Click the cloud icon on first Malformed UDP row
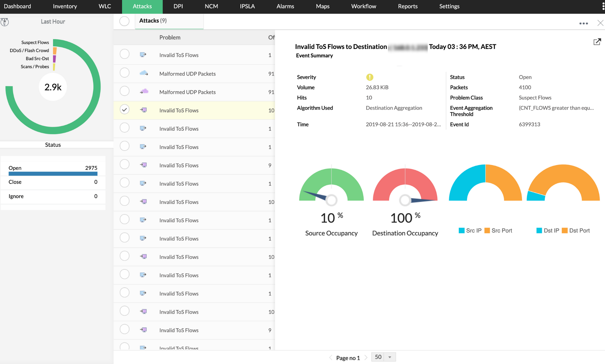605x364 pixels. [144, 73]
